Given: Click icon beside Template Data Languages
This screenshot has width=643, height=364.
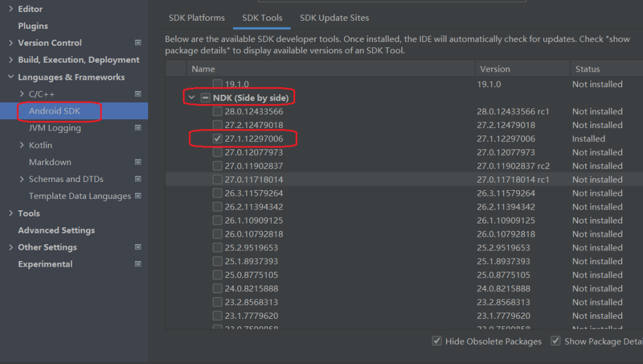Looking at the screenshot, I should pyautogui.click(x=138, y=196).
